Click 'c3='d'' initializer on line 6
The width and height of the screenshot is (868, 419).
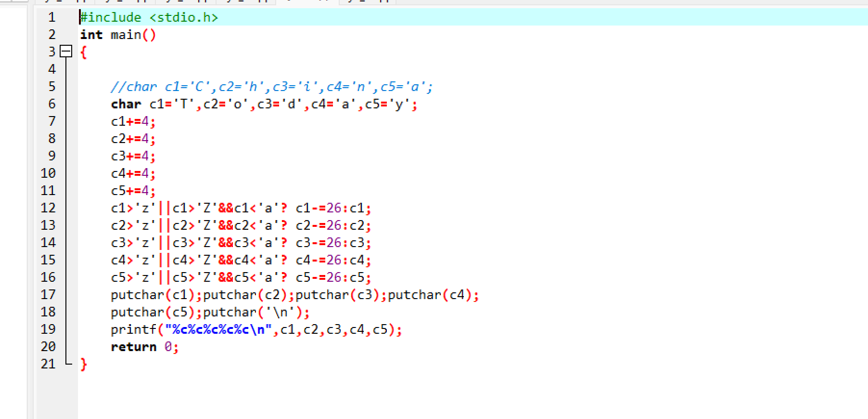tap(280, 104)
